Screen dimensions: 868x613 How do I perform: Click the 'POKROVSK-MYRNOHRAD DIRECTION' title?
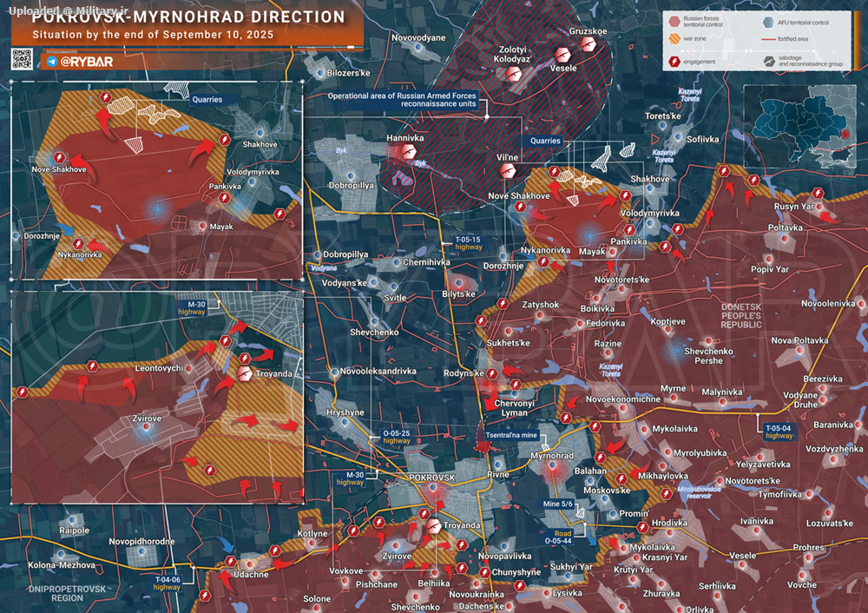[x=188, y=17]
